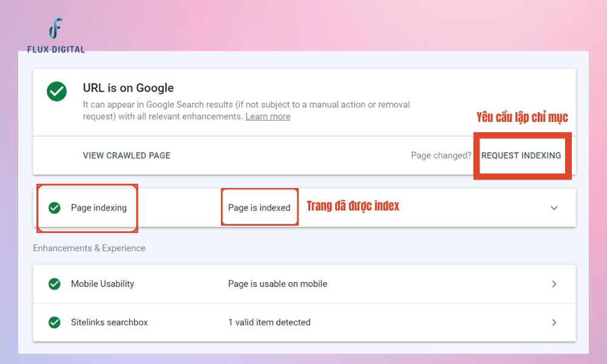Click the 'Sitelinks searchbox' label
The height and width of the screenshot is (364, 607).
click(109, 322)
